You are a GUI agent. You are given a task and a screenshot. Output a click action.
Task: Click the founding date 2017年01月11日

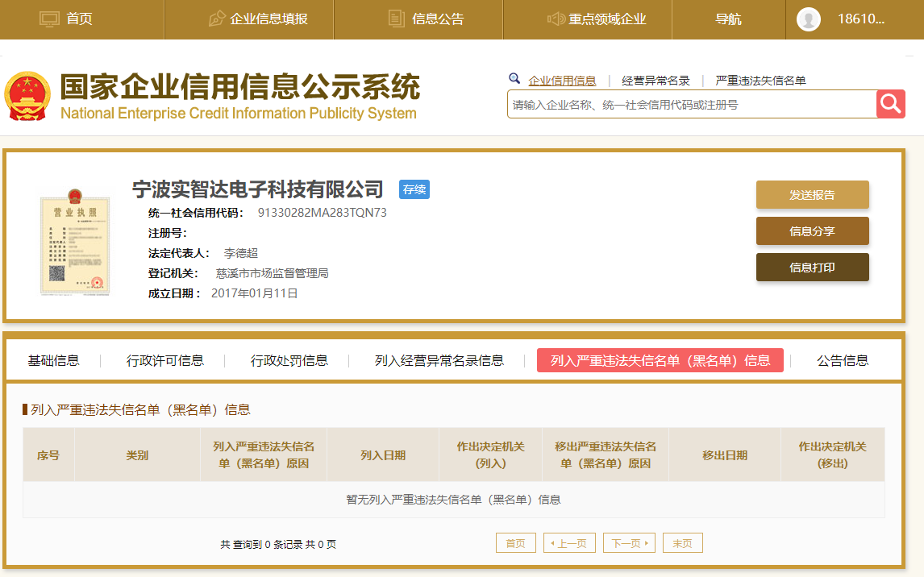point(255,293)
